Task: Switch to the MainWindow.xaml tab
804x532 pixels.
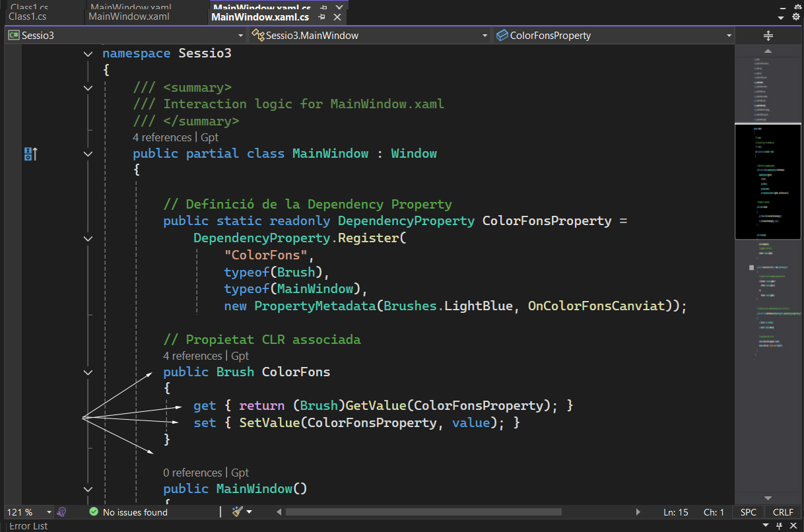Action: (129, 17)
